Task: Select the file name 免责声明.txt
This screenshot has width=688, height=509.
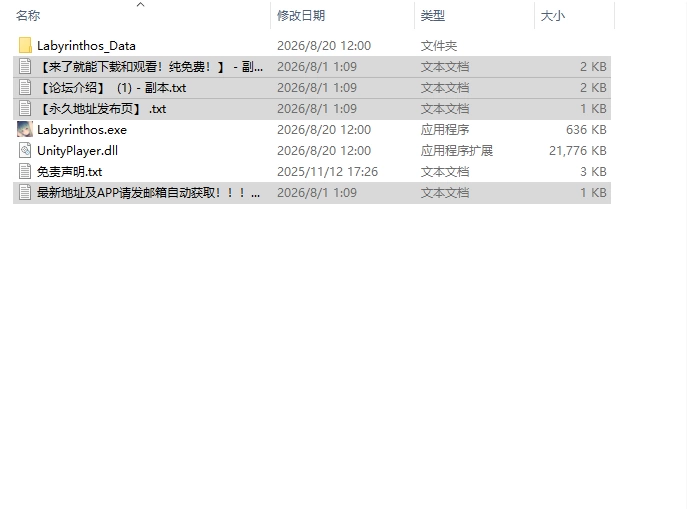Action: [69, 172]
